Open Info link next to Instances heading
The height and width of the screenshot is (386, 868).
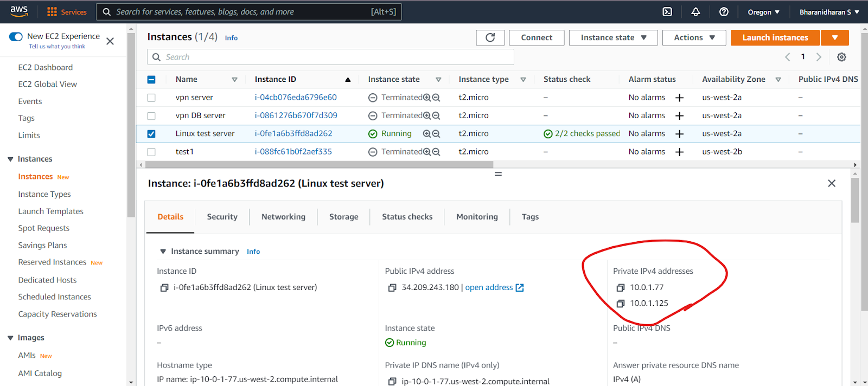point(231,38)
